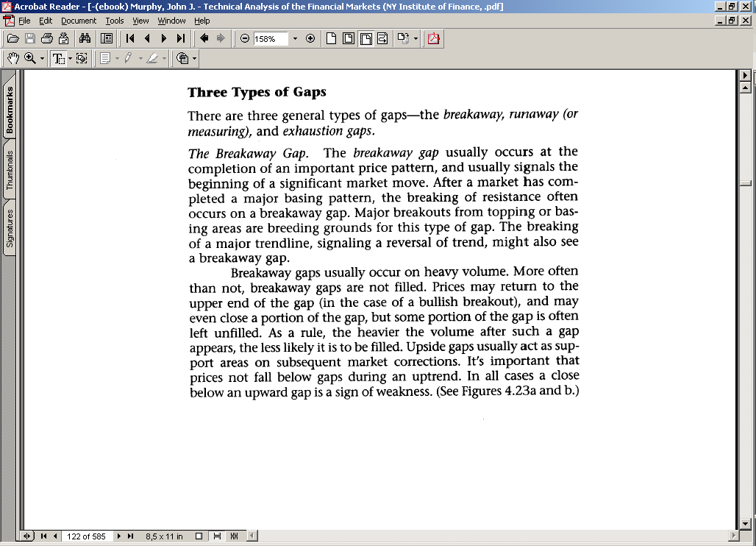
Task: Go to previous page using top toolbar
Action: tap(147, 38)
